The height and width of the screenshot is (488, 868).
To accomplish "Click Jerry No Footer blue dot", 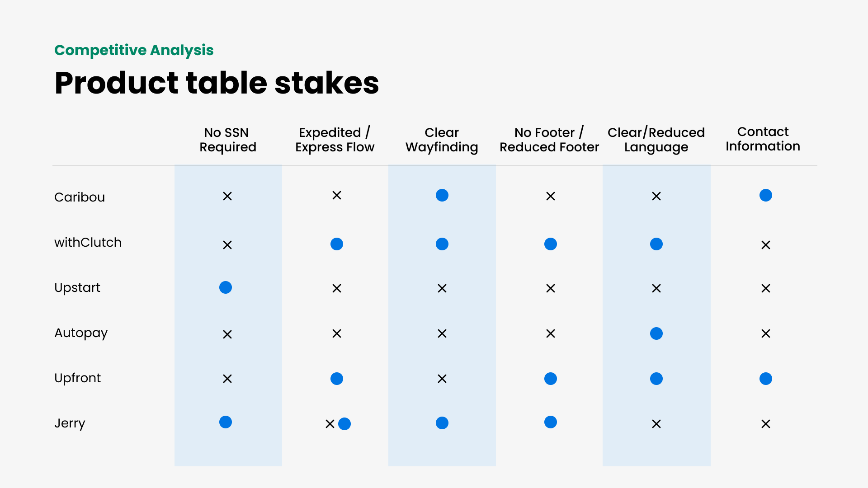I will [551, 422].
